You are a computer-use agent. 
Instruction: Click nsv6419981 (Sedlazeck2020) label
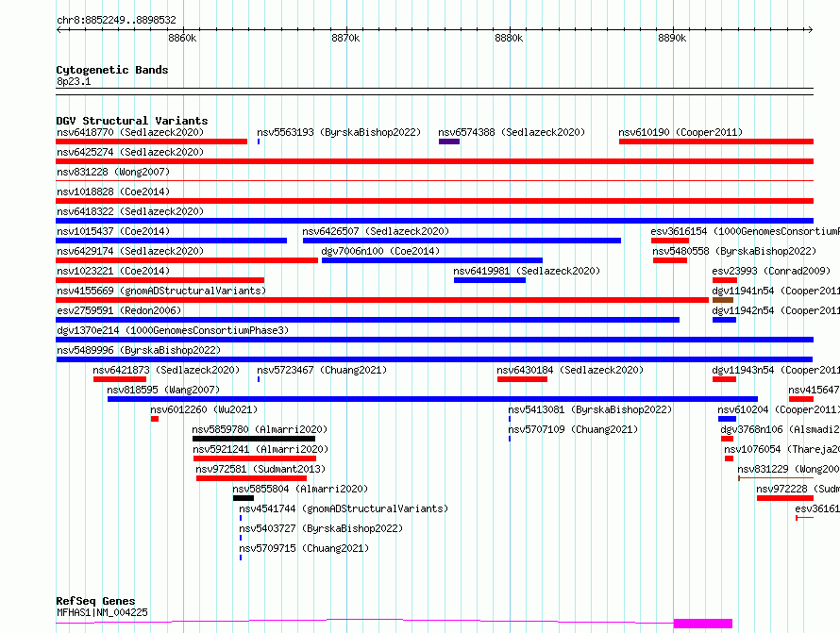pos(527,271)
